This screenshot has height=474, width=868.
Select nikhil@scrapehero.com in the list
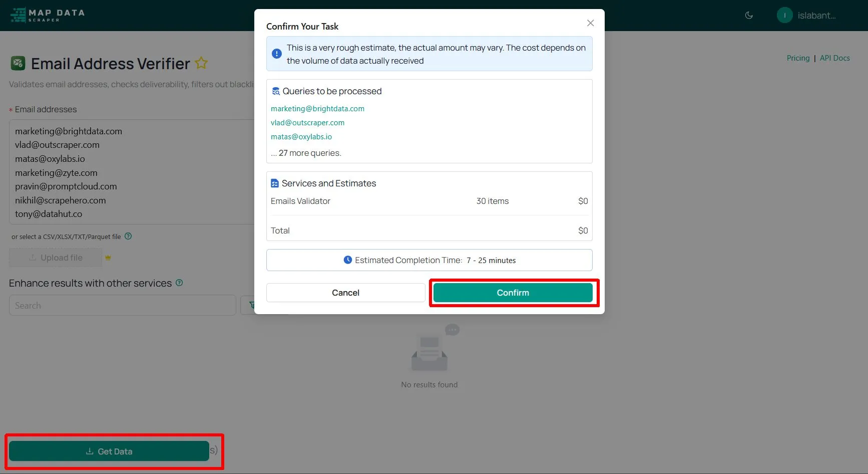[61, 200]
